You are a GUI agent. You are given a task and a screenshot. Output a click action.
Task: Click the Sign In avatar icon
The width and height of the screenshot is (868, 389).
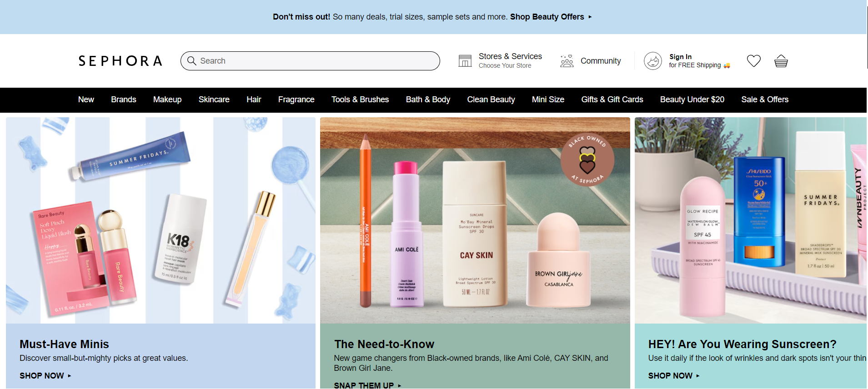tap(652, 61)
